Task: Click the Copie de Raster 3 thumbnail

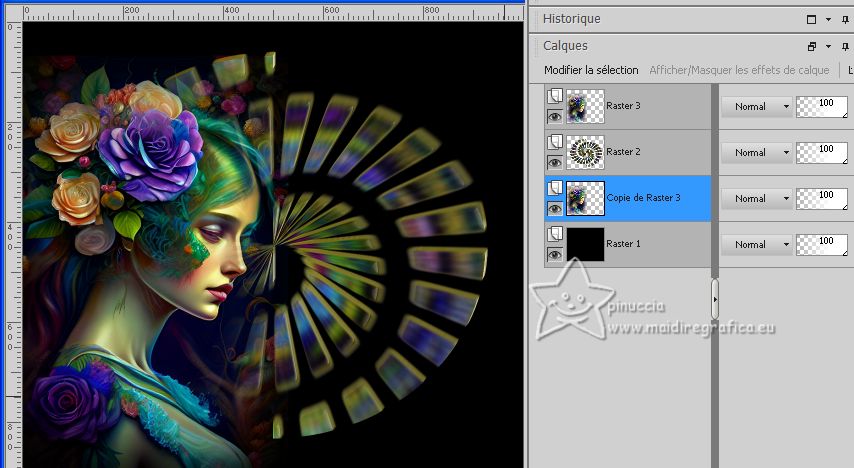Action: pos(583,198)
